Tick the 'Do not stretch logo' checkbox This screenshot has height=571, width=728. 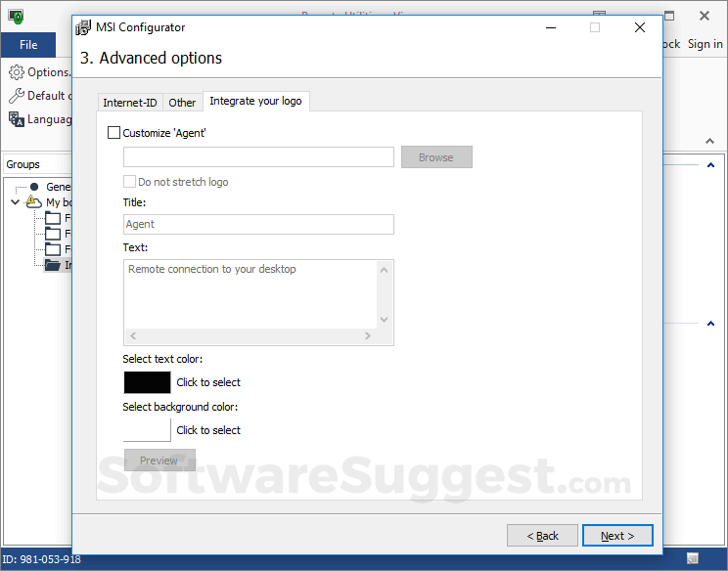129,182
